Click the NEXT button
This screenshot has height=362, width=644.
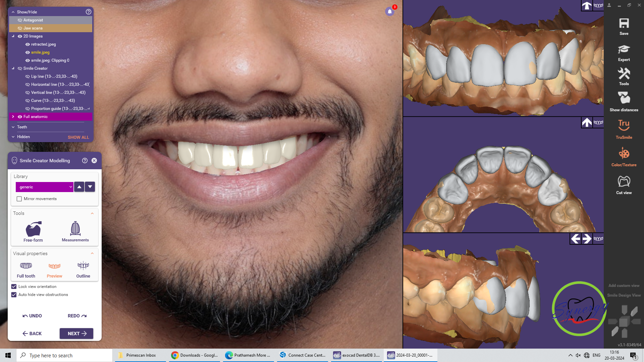point(76,334)
